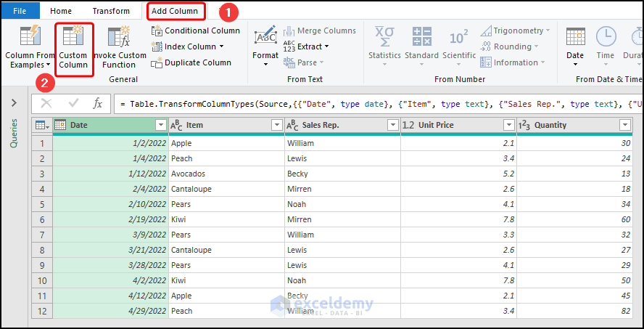Click Merge Columns

320,31
